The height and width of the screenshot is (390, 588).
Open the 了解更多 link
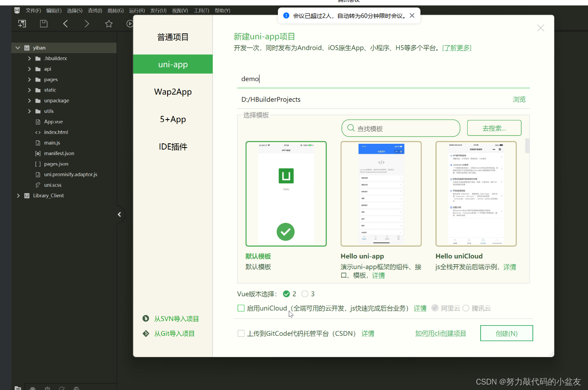[x=457, y=48]
